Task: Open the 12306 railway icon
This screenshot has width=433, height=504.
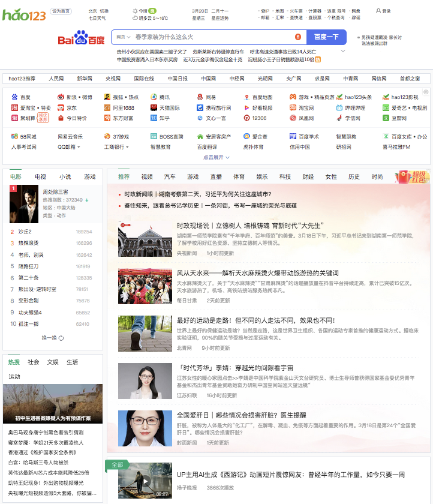Action: click(x=246, y=118)
